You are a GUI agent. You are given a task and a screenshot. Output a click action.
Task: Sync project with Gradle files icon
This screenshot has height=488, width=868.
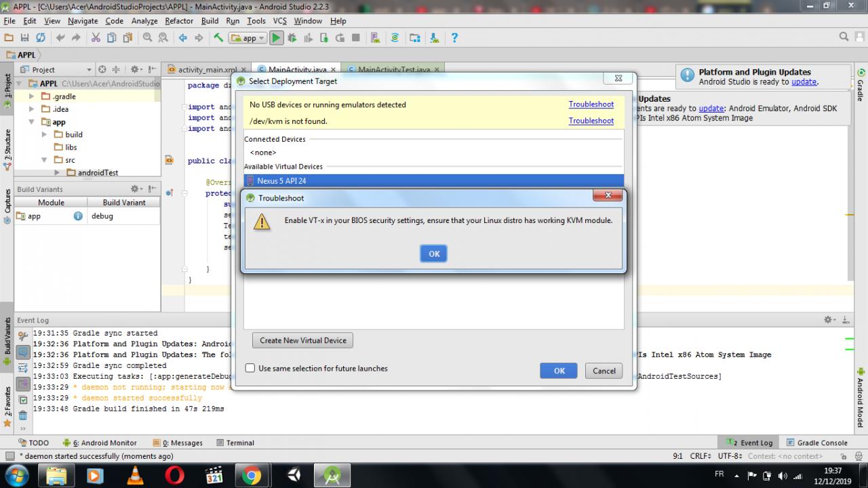[395, 38]
